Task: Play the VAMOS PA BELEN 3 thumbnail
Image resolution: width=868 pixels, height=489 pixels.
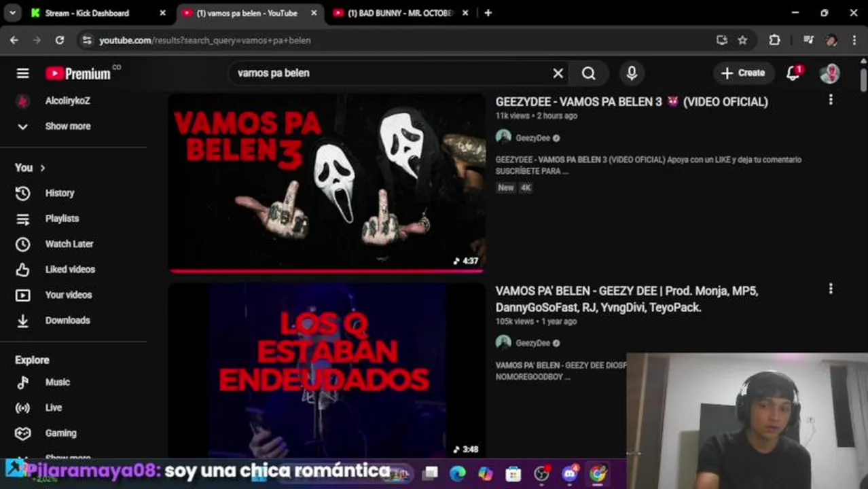Action: coord(327,182)
